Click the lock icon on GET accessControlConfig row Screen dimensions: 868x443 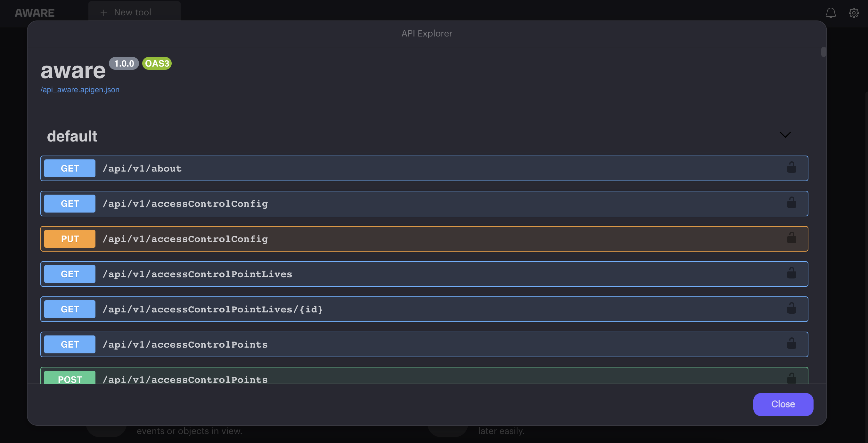pos(791,203)
